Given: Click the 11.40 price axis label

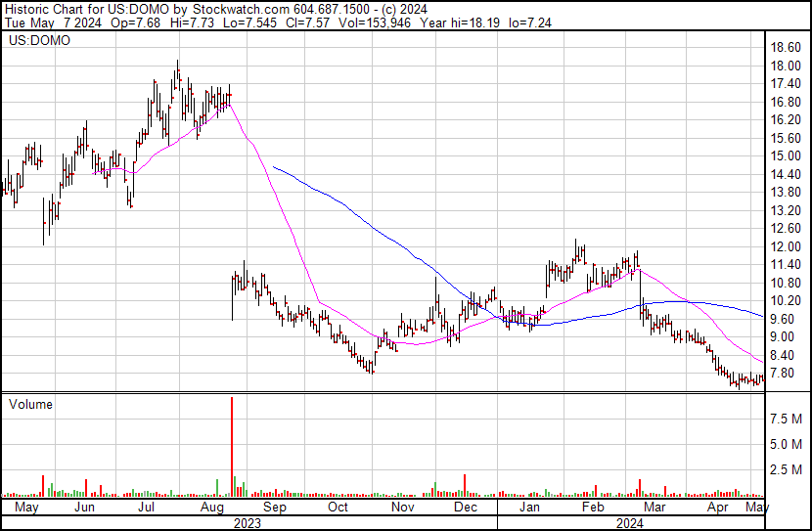Looking at the screenshot, I should [x=786, y=265].
